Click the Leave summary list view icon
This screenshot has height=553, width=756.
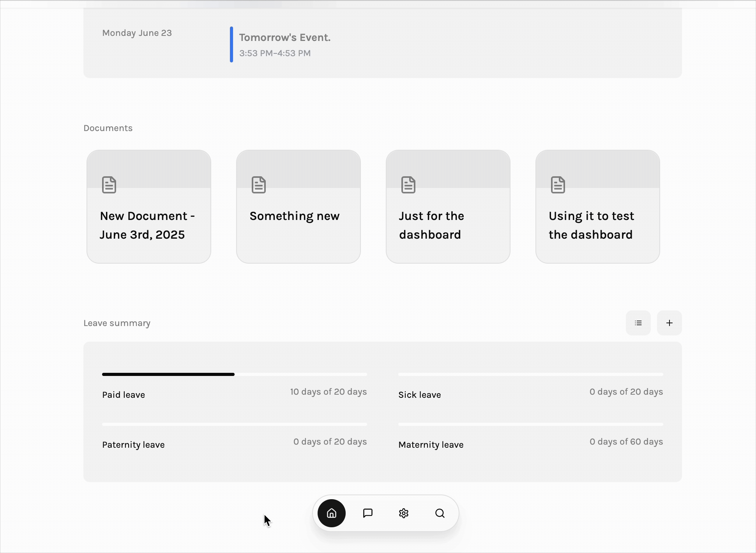638,323
